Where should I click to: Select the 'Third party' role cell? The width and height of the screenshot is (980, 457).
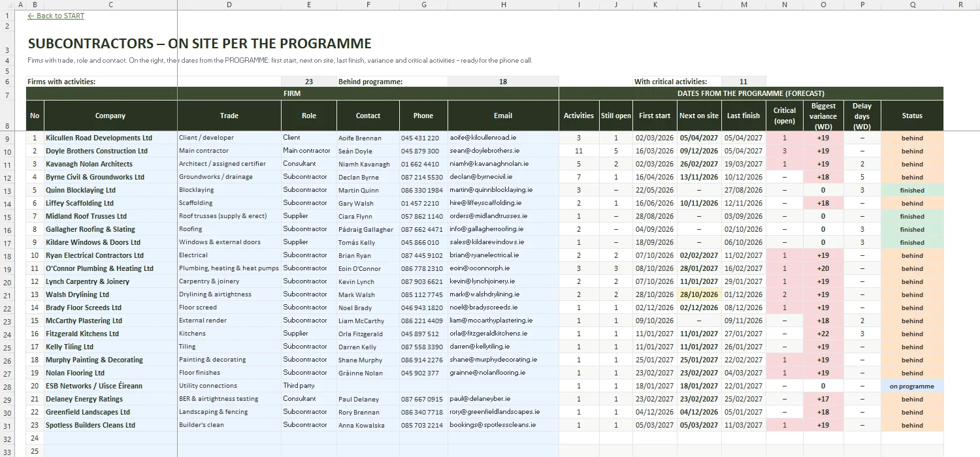click(x=309, y=386)
